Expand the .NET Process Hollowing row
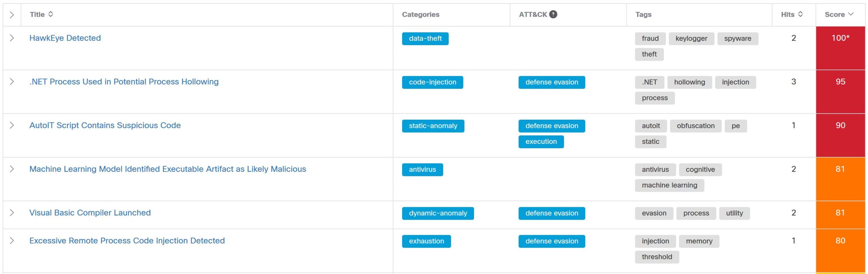The width and height of the screenshot is (868, 274). click(x=12, y=82)
